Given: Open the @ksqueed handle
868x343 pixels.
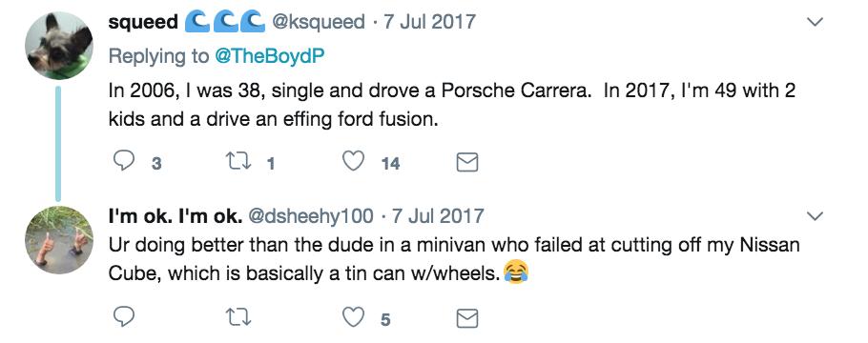Looking at the screenshot, I should click(x=318, y=22).
